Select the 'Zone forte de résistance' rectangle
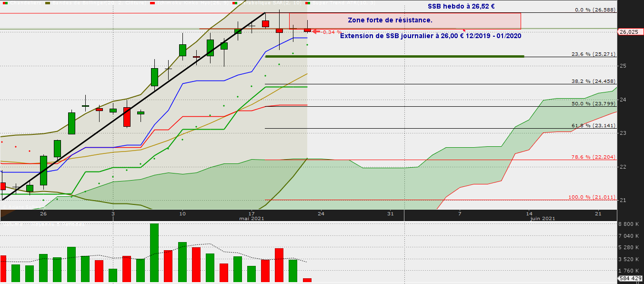644x284 pixels. pos(405,20)
